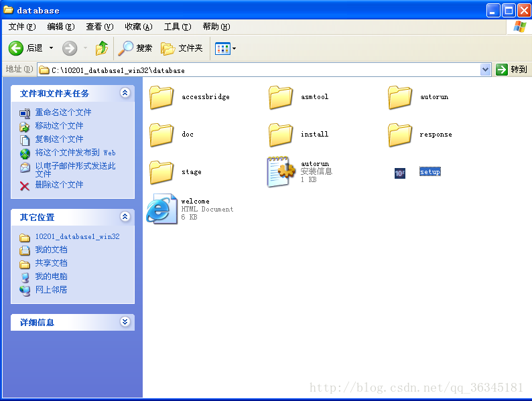This screenshot has height=401, width=532.
Task: Click the rename file icon
Action: 24,113
